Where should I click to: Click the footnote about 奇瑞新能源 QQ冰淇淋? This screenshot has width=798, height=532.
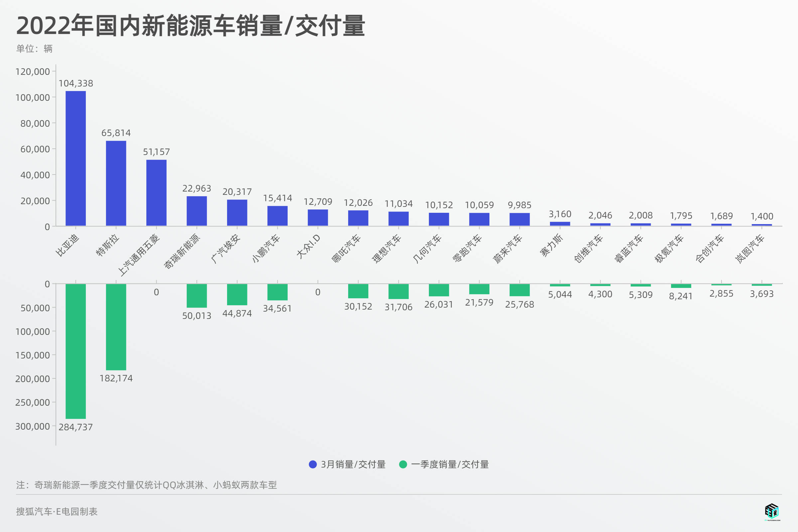(147, 485)
